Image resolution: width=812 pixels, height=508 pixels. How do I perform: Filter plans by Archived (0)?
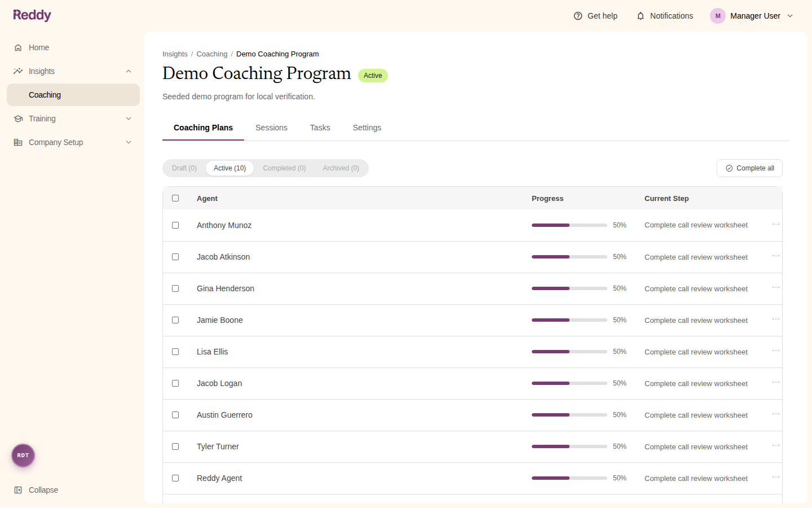coord(341,168)
